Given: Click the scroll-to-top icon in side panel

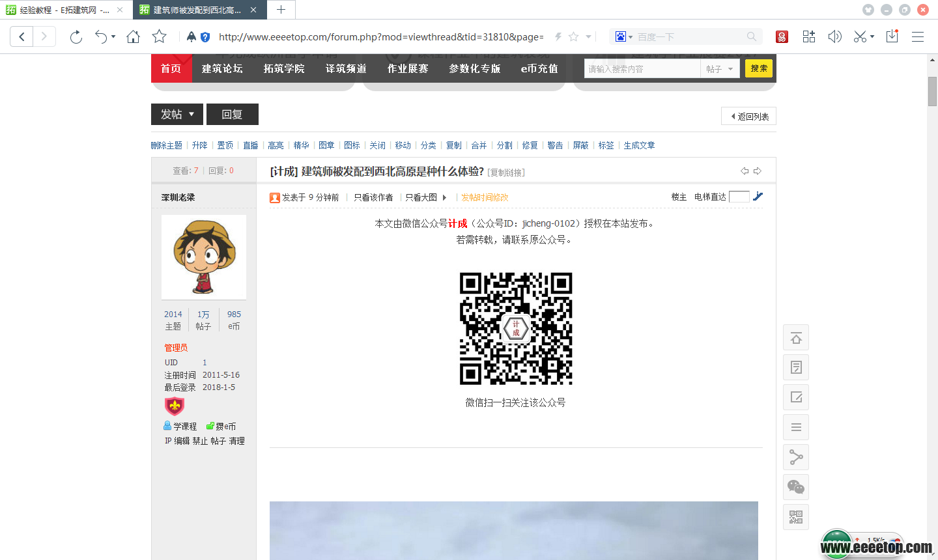Looking at the screenshot, I should 796,338.
